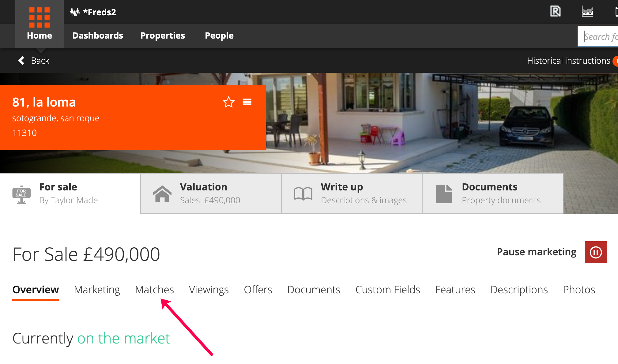Switch to the Descriptions tab
Screen dimensions: 618x364
[519, 290]
